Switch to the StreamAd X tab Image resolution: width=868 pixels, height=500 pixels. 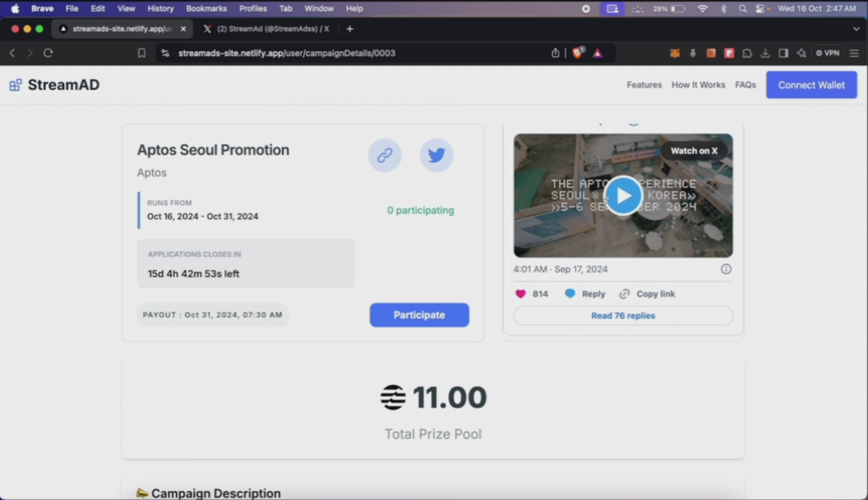267,28
